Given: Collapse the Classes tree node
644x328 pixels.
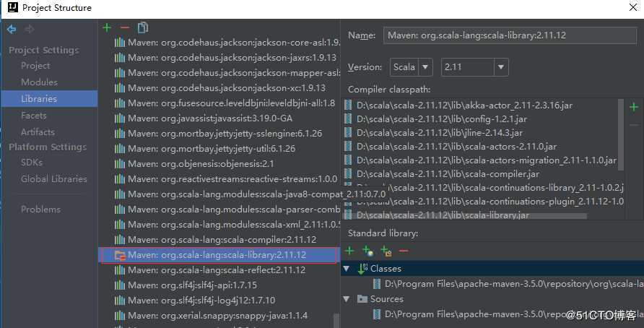Looking at the screenshot, I should pyautogui.click(x=347, y=269).
